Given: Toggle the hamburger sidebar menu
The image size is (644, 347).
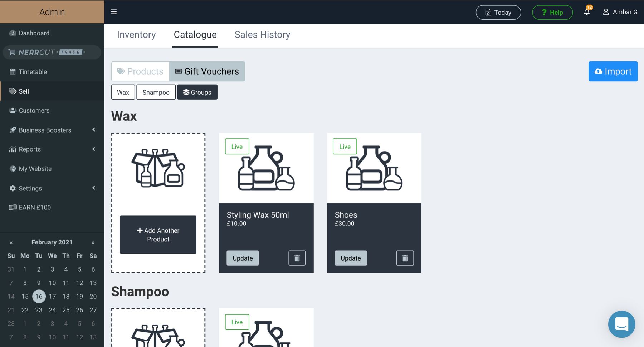Looking at the screenshot, I should (114, 12).
